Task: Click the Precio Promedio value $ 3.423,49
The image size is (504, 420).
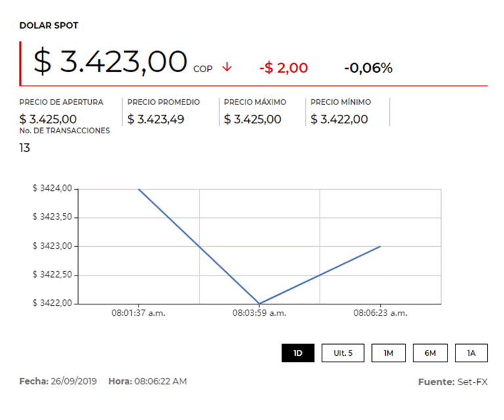Action: tap(157, 119)
